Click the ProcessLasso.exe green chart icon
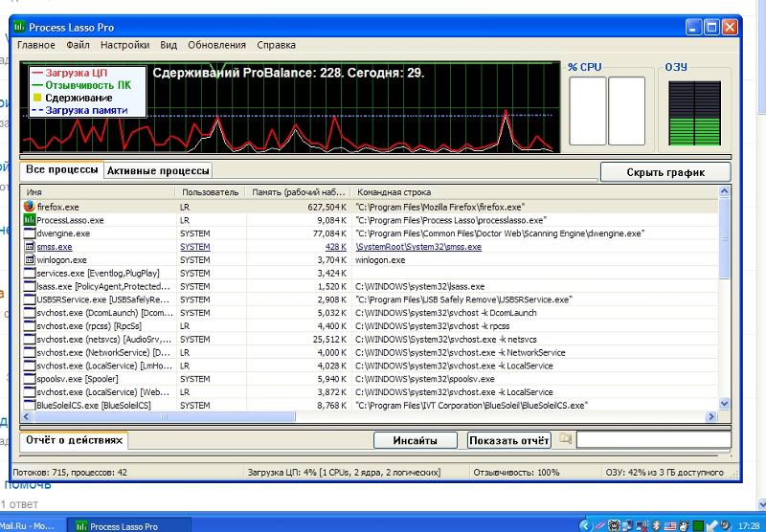The width and height of the screenshot is (766, 532). [x=30, y=220]
